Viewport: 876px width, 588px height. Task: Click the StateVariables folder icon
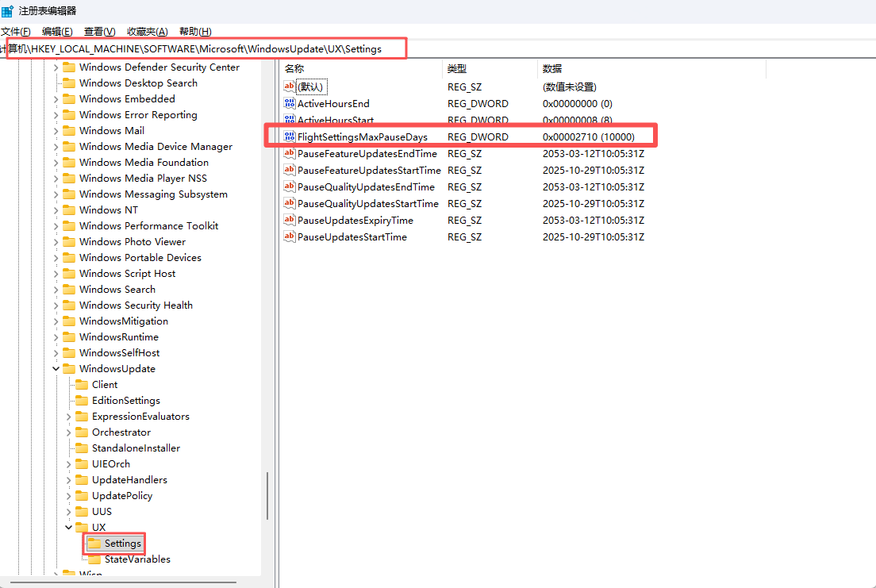tap(94, 559)
